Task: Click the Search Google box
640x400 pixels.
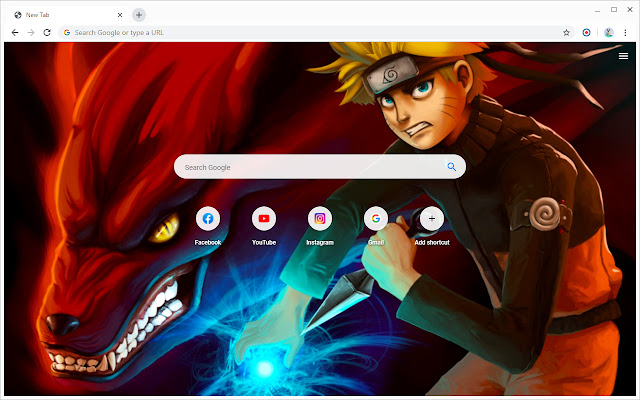Action: pos(320,167)
